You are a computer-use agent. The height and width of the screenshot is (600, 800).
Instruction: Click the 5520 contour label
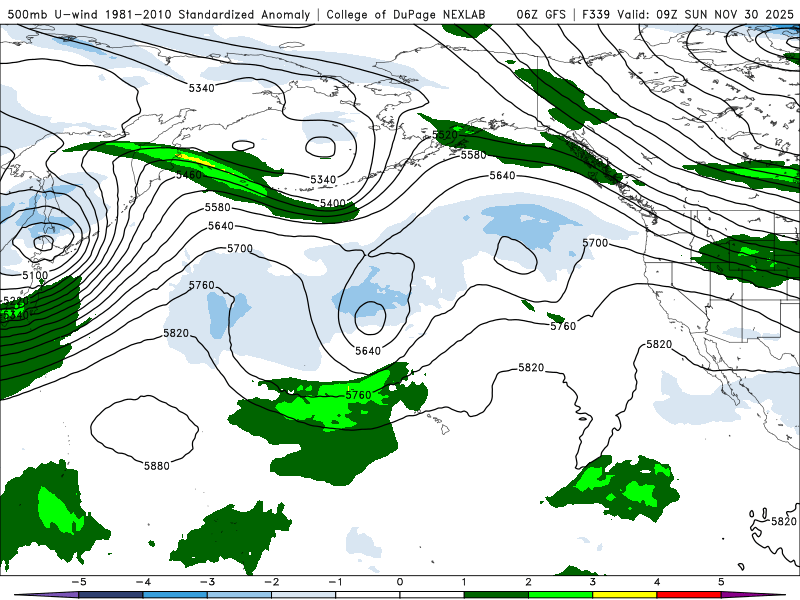tap(445, 135)
